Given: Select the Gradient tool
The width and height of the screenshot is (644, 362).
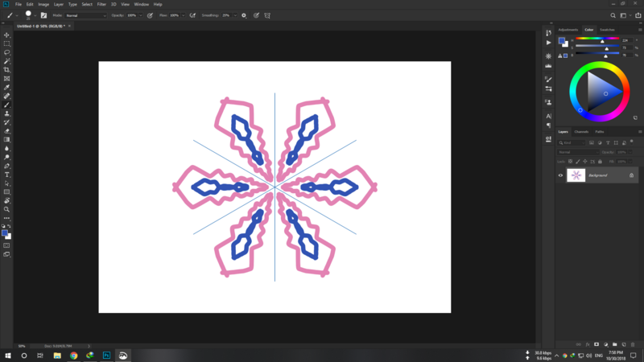Looking at the screenshot, I should (6, 139).
